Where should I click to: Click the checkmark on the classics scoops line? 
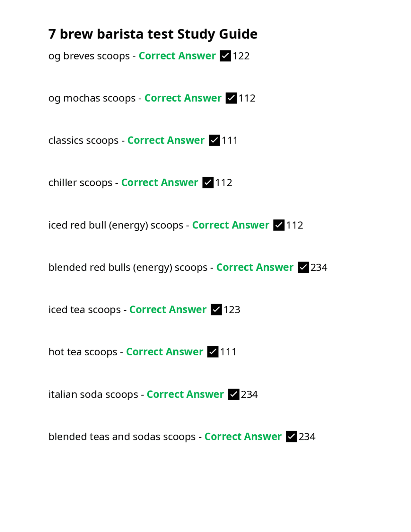[214, 140]
